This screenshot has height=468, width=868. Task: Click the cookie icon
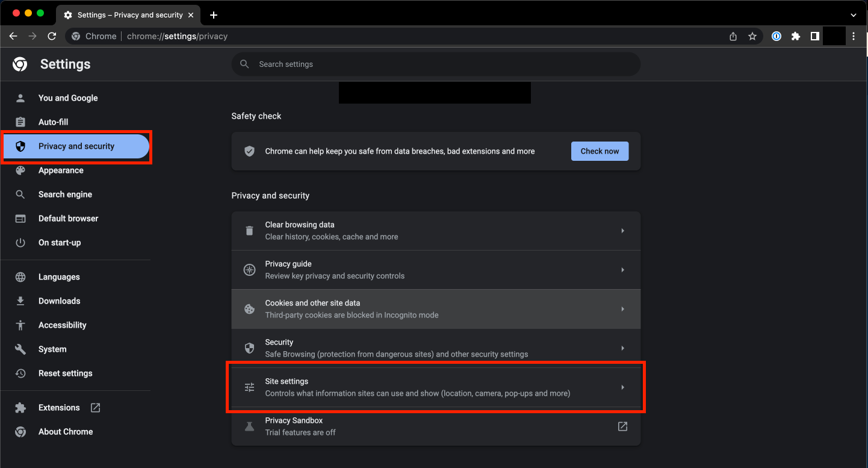click(x=249, y=309)
